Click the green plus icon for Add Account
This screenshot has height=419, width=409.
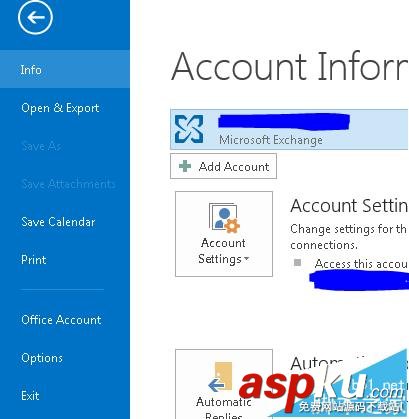[185, 166]
